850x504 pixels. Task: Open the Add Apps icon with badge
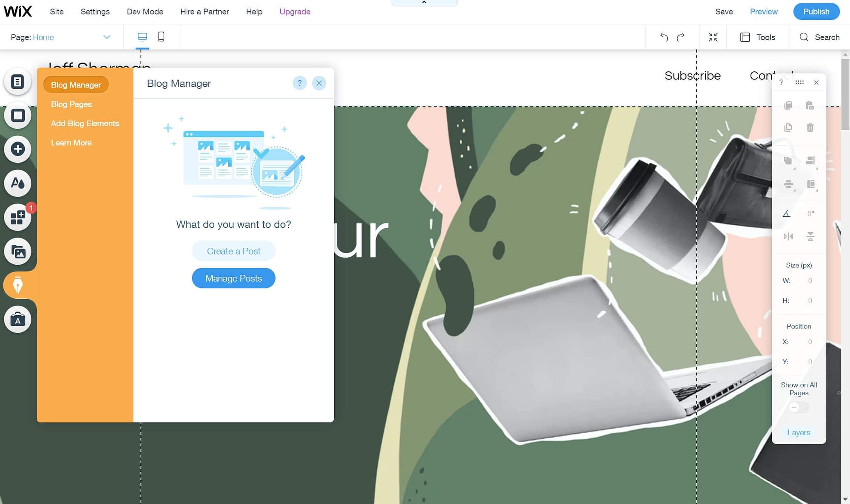(17, 217)
